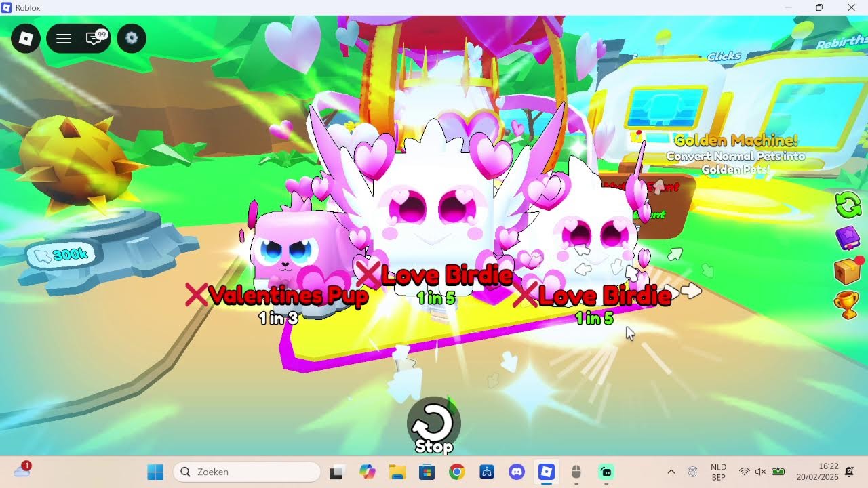
Task: Launch Copilot from the taskbar
Action: pyautogui.click(x=368, y=472)
